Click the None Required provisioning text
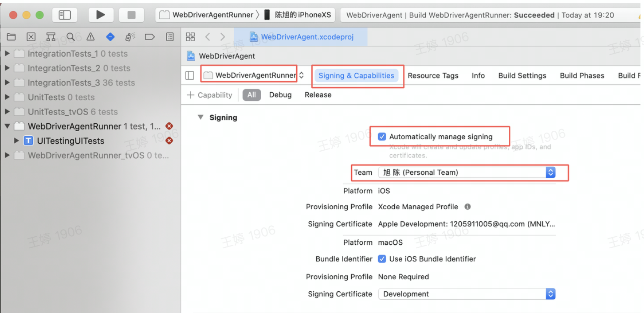Viewport: 644px width, 313px height. [x=403, y=277]
